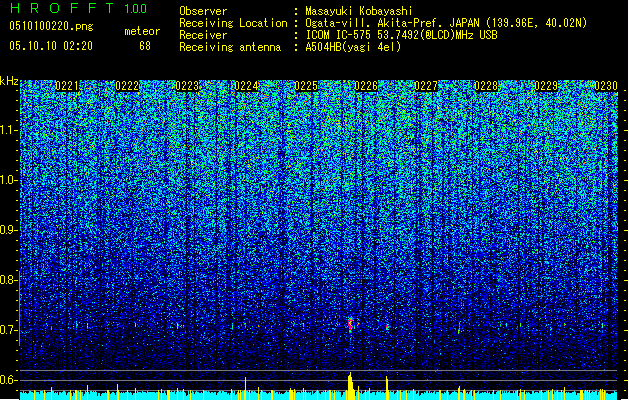Click the HROFFT 1.0.0 title text

tap(79, 8)
